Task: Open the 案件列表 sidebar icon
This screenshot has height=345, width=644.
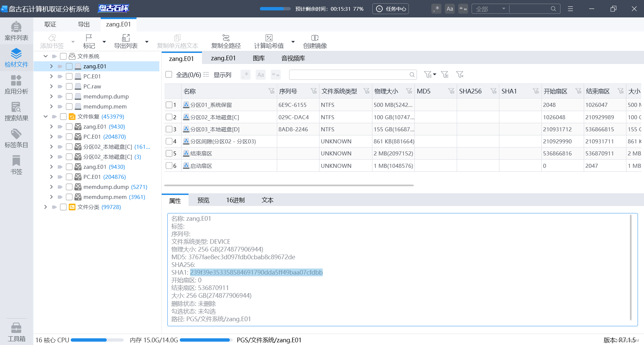Action: click(16, 31)
